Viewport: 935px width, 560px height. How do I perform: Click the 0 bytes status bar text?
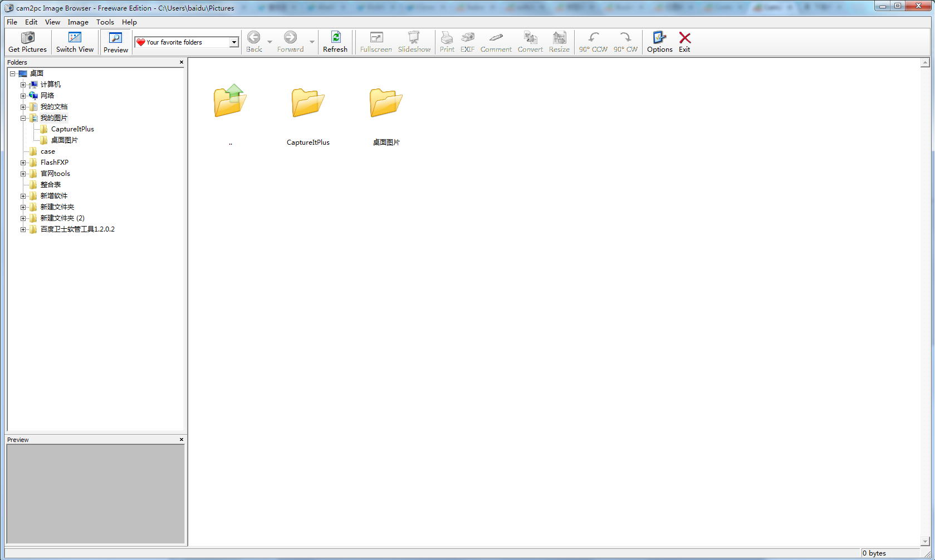874,553
